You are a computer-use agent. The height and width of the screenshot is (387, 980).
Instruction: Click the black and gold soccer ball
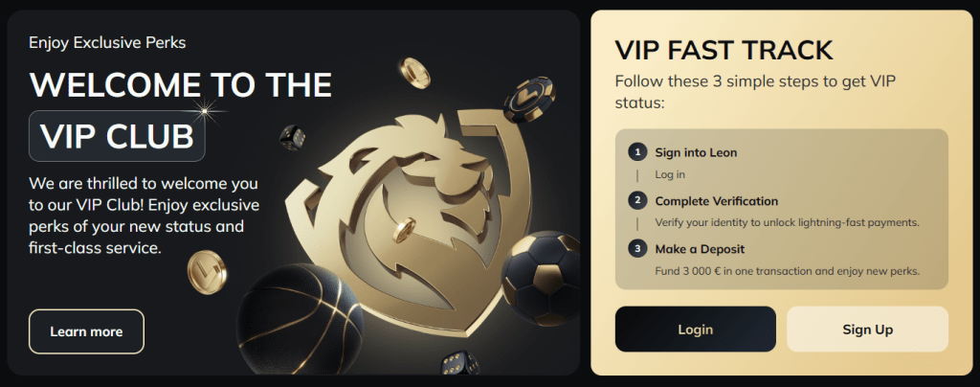click(540, 278)
